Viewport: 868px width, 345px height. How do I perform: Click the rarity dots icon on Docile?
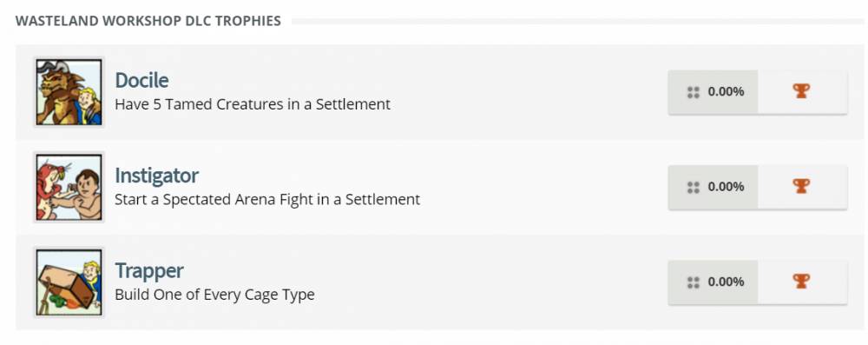693,92
